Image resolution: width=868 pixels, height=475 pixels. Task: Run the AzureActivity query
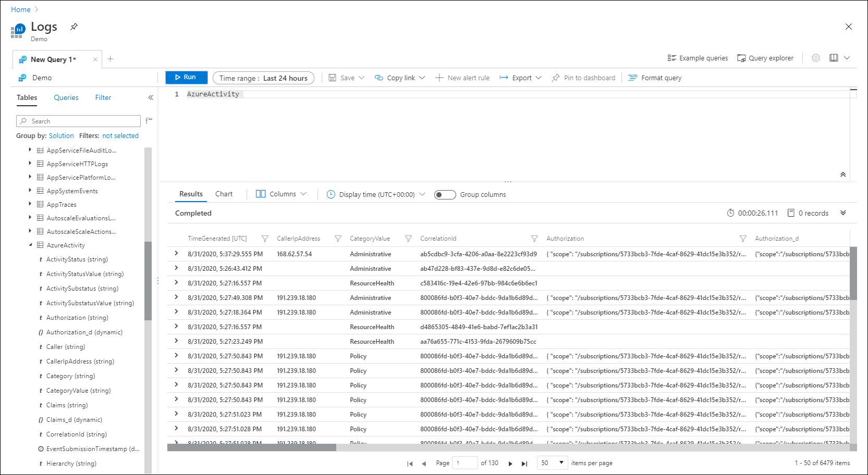click(186, 77)
